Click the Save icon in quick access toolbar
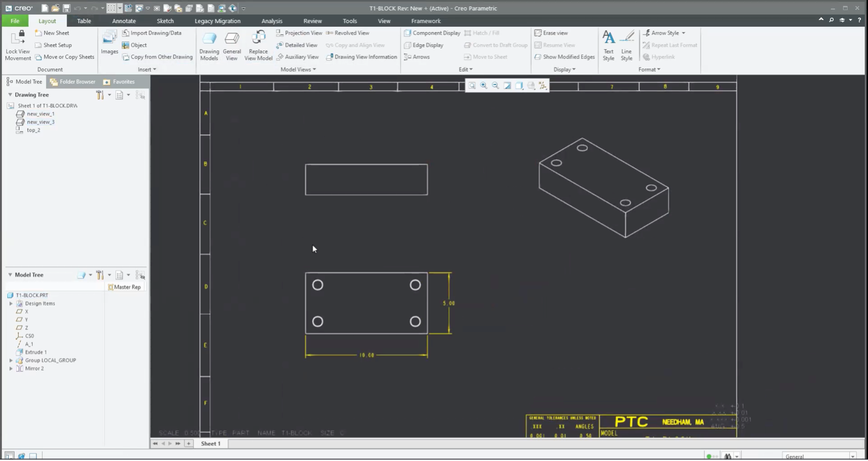This screenshot has height=461, width=868. pyautogui.click(x=65, y=8)
